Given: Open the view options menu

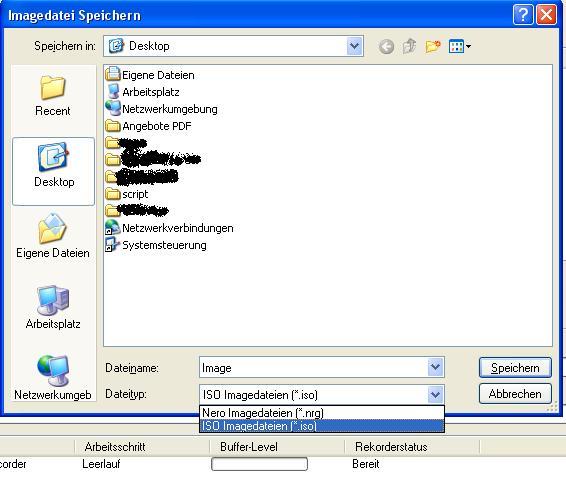Looking at the screenshot, I should [x=460, y=47].
